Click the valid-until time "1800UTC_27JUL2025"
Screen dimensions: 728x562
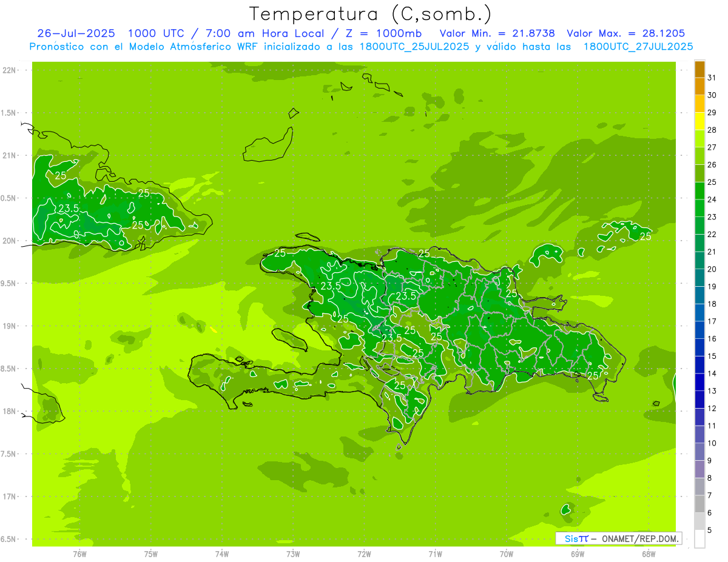[x=638, y=47]
